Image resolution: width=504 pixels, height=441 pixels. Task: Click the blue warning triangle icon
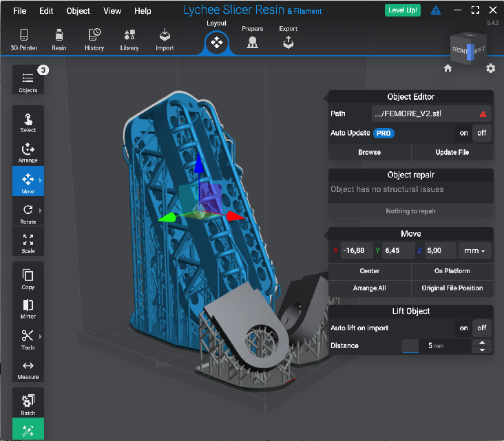click(435, 10)
